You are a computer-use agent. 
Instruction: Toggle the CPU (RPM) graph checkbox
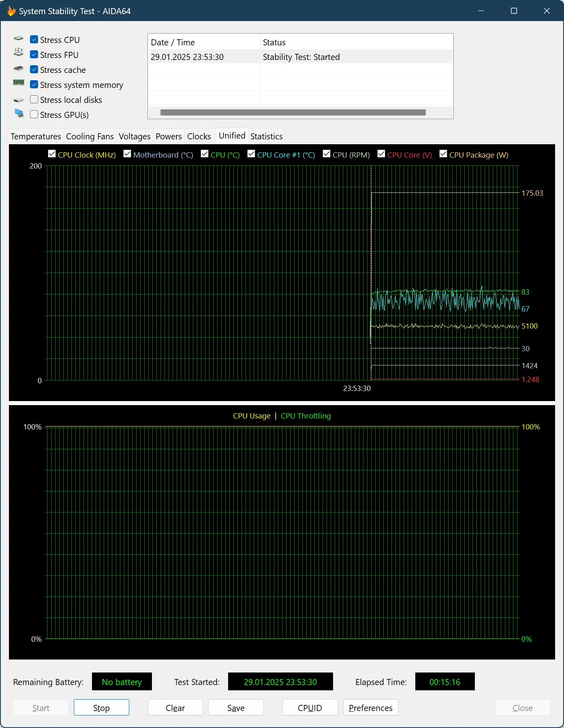(x=327, y=154)
